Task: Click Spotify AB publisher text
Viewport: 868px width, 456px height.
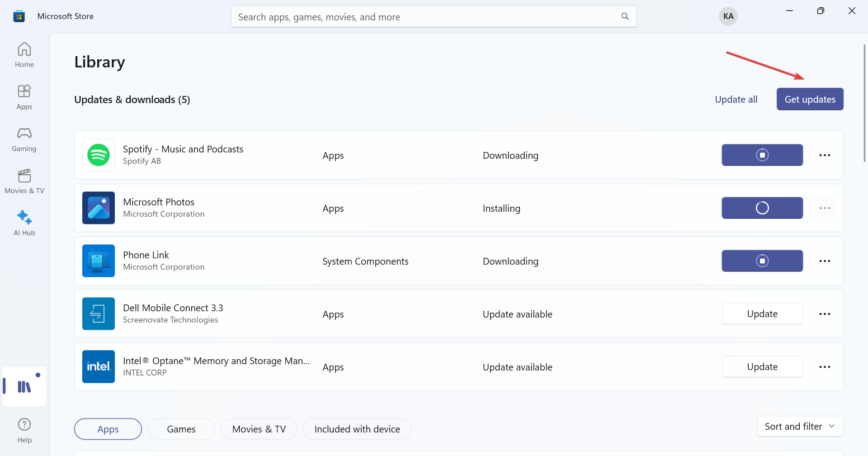Action: [x=142, y=161]
